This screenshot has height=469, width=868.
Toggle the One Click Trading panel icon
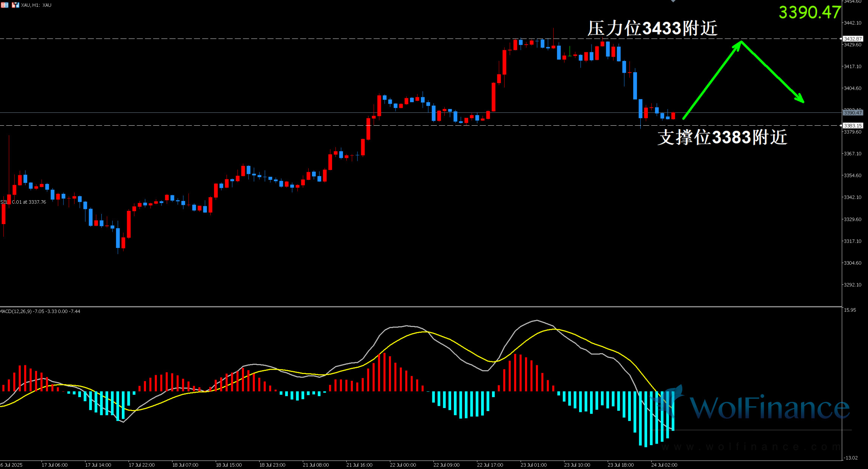click(x=16, y=5)
